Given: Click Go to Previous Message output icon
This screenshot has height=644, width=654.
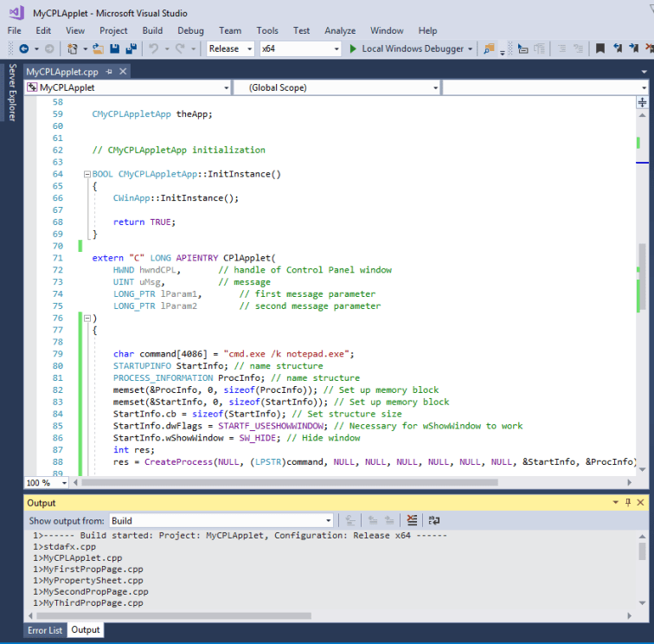Looking at the screenshot, I should coord(373,520).
